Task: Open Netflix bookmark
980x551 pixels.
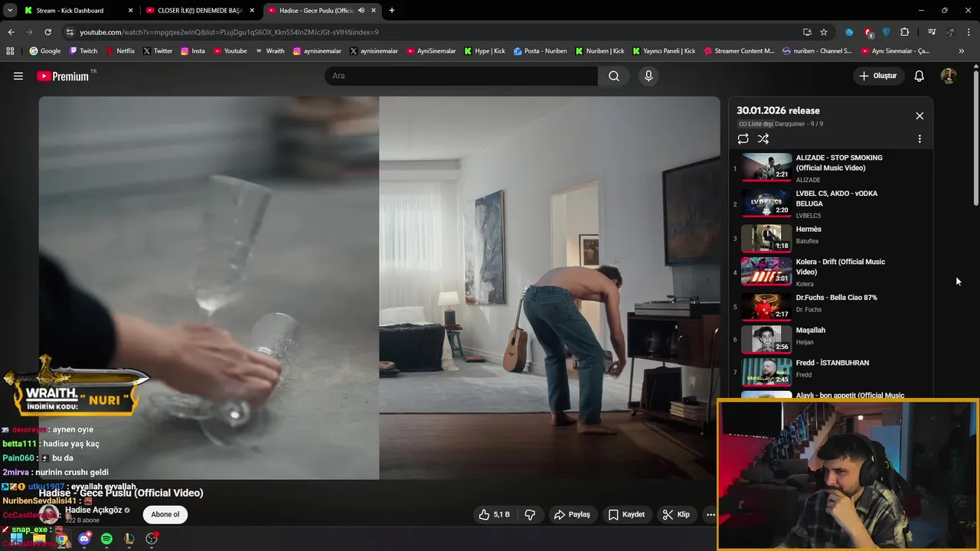Action: [120, 51]
